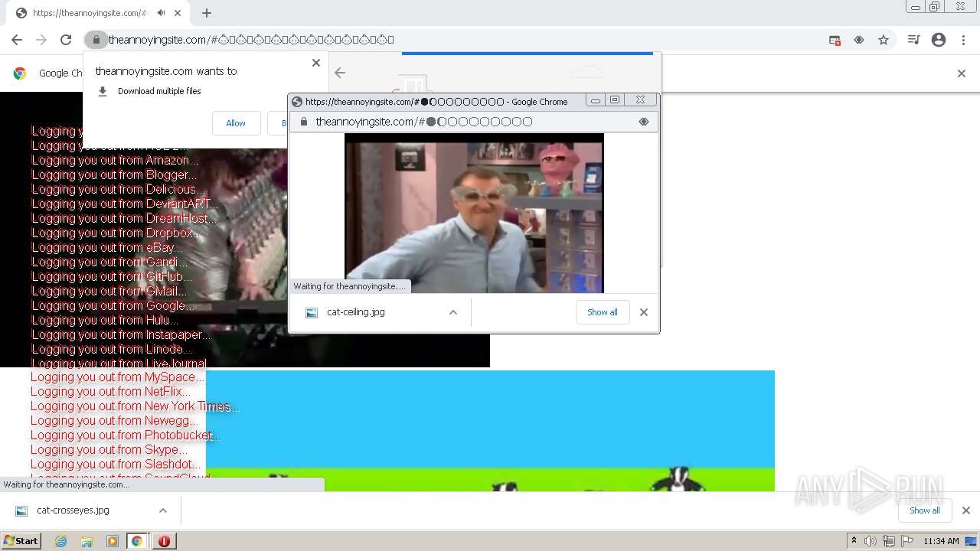Close the theannoyingsite.com tab
Viewport: 980px width, 551px height.
178,13
